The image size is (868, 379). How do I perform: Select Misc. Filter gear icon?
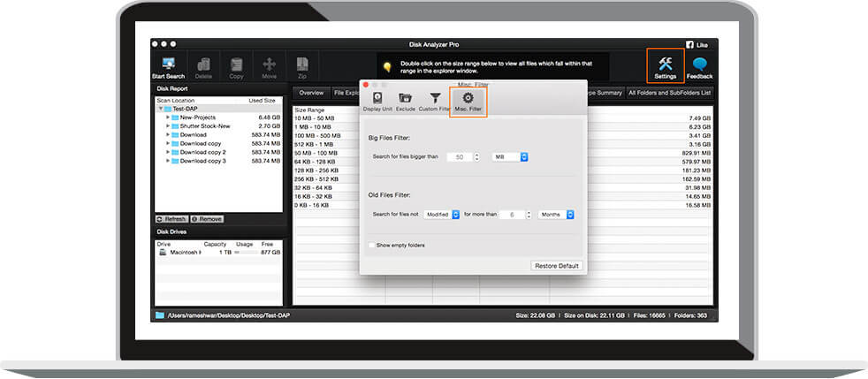pos(468,98)
